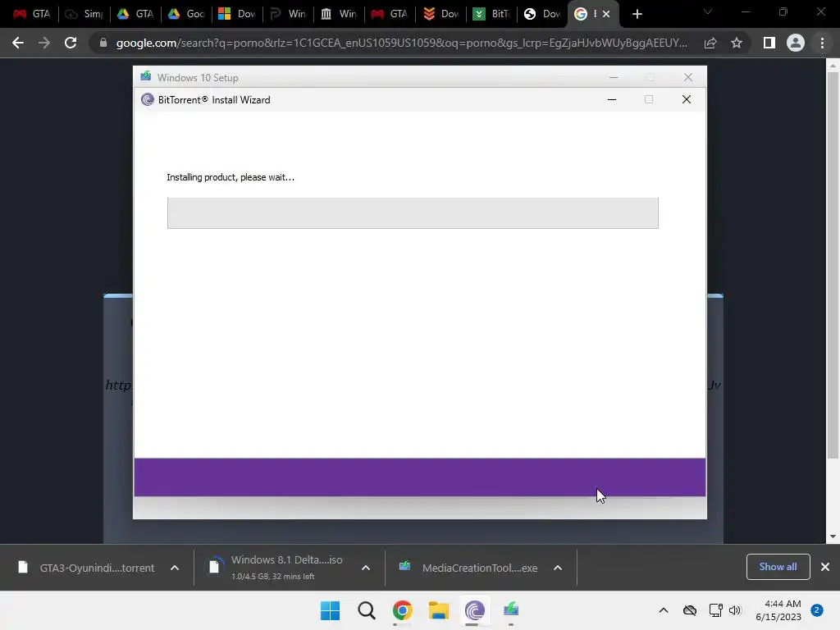Screen dimensions: 840x630
Task: Switch to the Goo Google Drive tab
Action: [186, 14]
